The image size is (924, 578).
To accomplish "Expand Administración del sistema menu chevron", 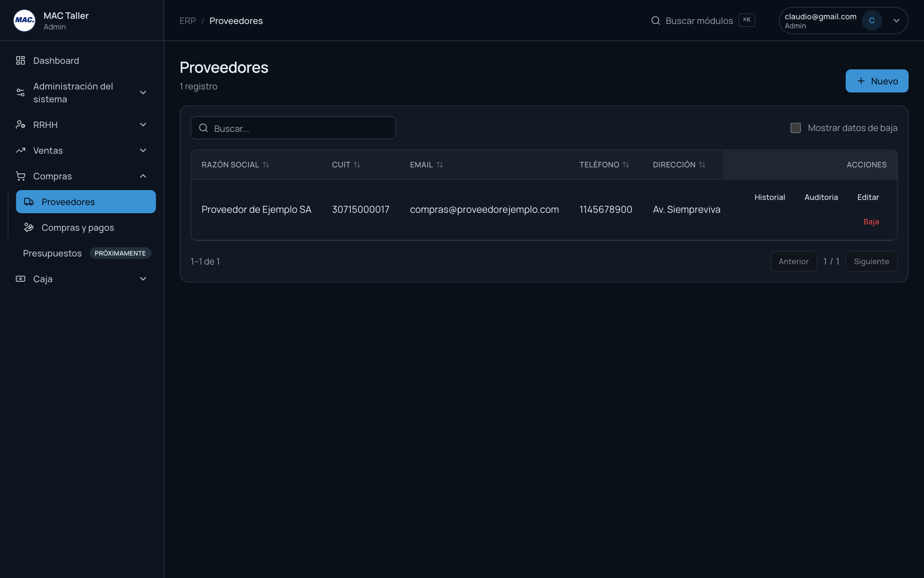I will 143,92.
